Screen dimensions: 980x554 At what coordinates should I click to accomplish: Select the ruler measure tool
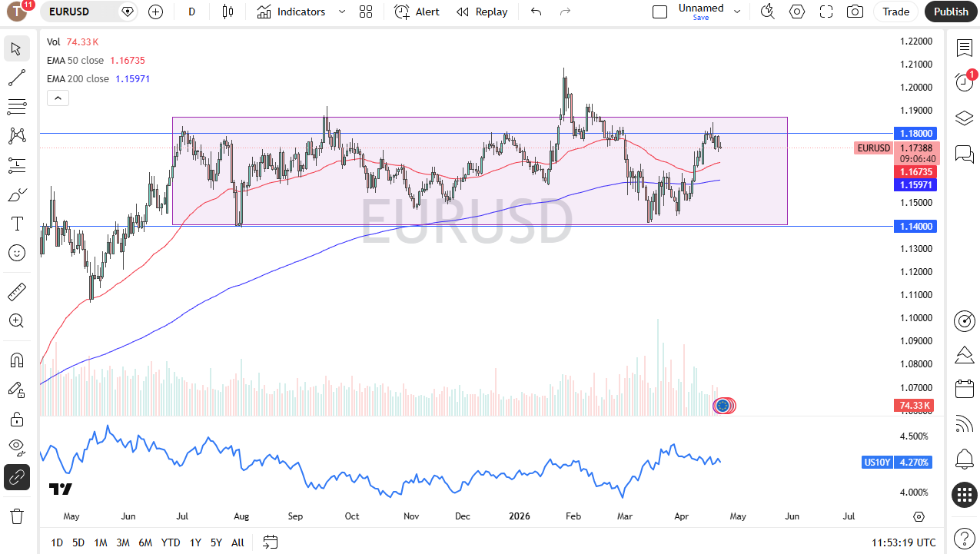(x=17, y=291)
